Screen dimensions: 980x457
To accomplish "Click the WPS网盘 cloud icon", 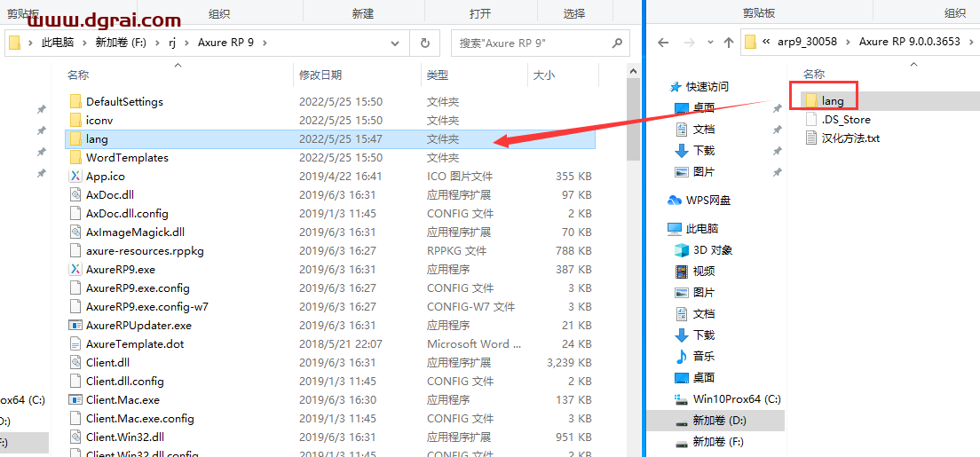I will [675, 200].
